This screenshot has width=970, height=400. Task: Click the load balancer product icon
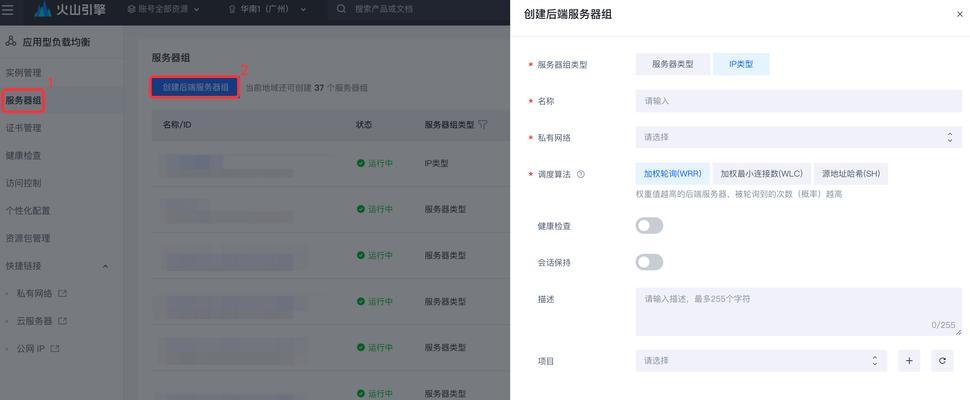pos(11,42)
